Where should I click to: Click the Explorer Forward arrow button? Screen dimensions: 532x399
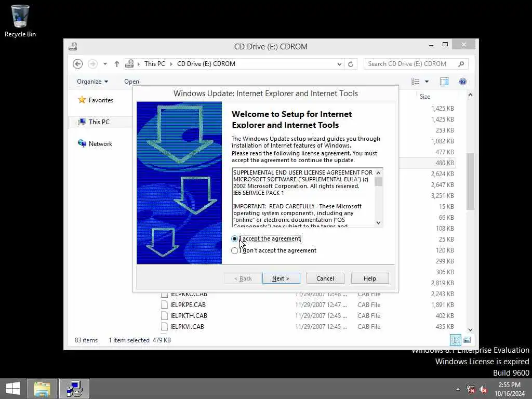tap(92, 64)
